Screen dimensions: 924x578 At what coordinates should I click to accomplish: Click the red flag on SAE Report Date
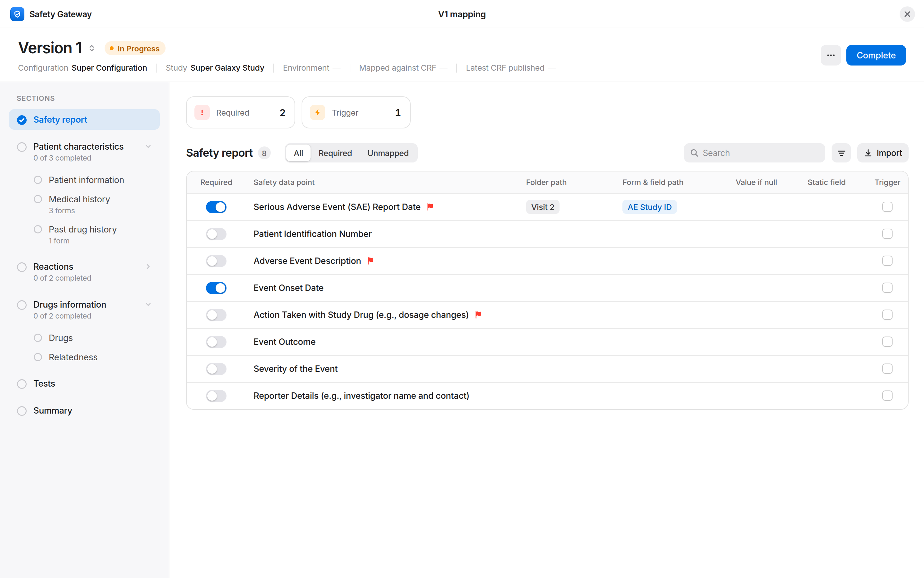click(430, 207)
